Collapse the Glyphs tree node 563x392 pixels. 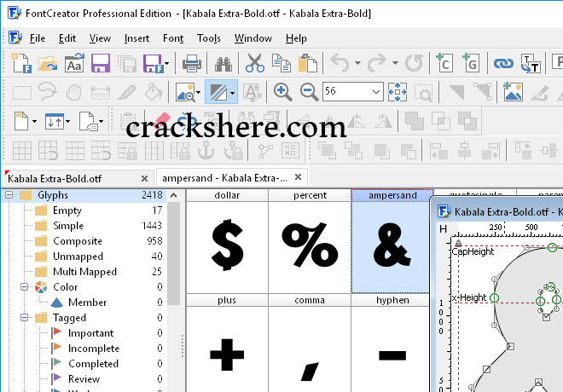(x=9, y=195)
